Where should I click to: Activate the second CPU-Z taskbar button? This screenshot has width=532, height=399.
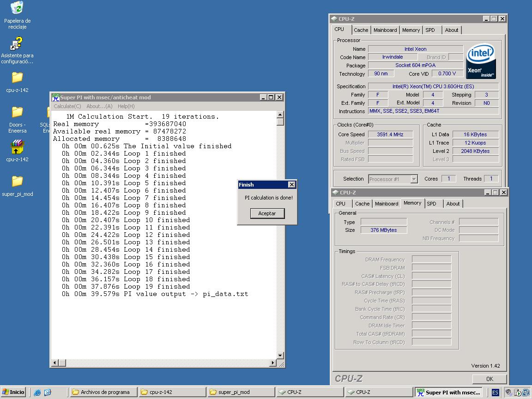(x=379, y=392)
